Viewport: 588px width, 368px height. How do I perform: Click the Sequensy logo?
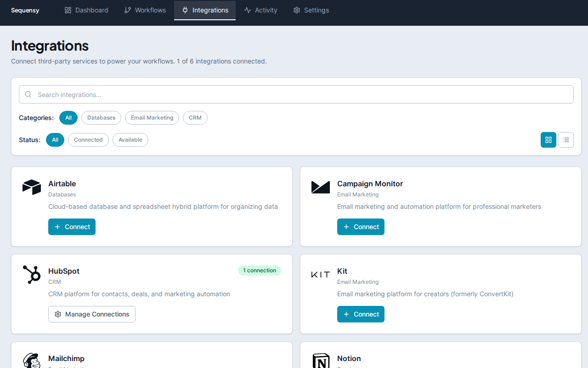pos(25,10)
